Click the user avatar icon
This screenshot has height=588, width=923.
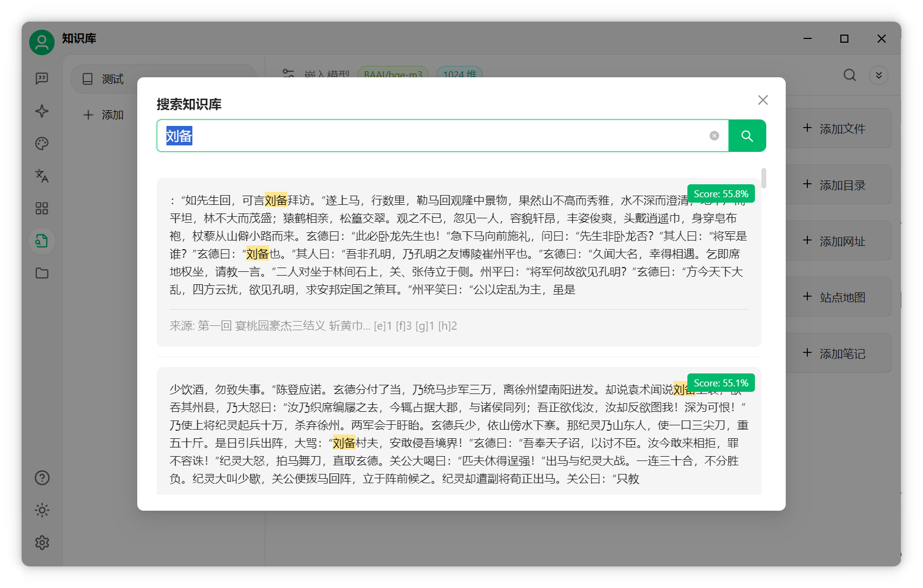pos(42,42)
